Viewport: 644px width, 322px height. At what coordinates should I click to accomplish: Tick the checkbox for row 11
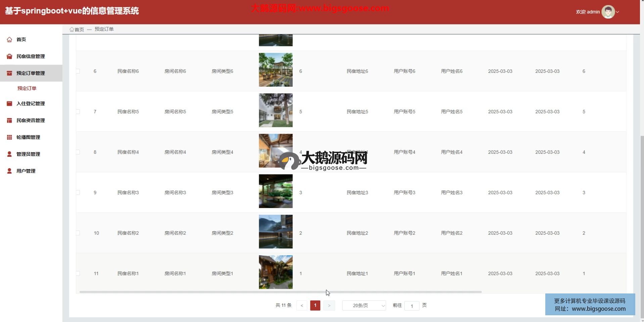[x=78, y=273]
